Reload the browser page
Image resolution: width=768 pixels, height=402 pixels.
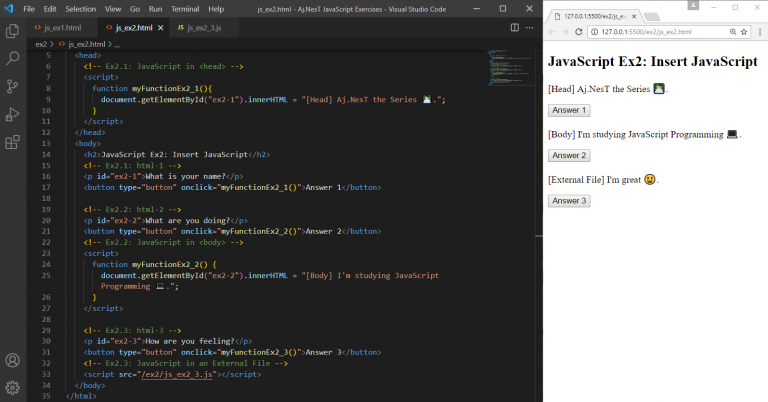pos(580,32)
